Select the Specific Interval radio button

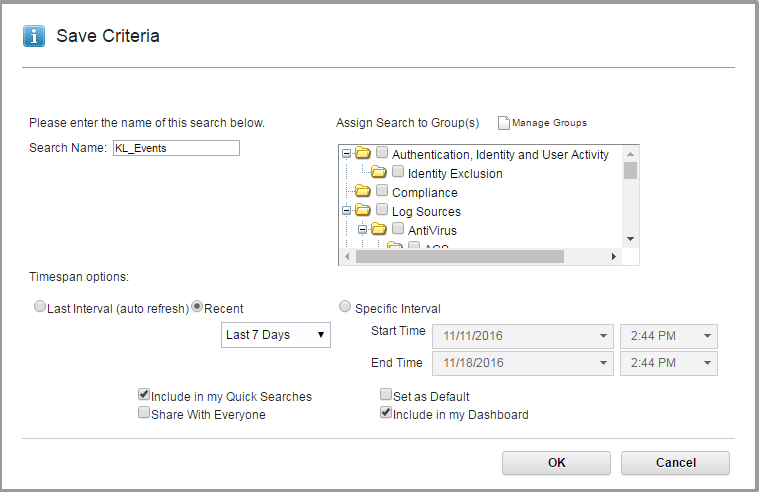pyautogui.click(x=346, y=307)
